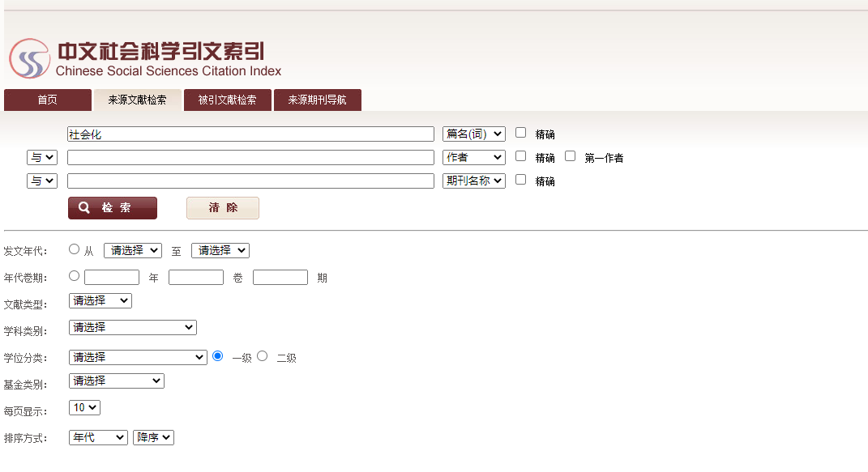
Task: Change the 每页显示 count dropdown
Action: pos(84,407)
